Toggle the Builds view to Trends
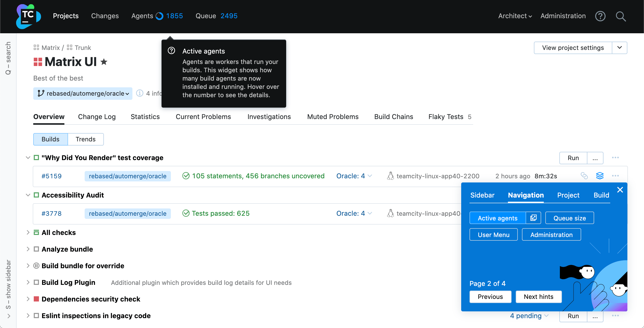 pos(86,139)
